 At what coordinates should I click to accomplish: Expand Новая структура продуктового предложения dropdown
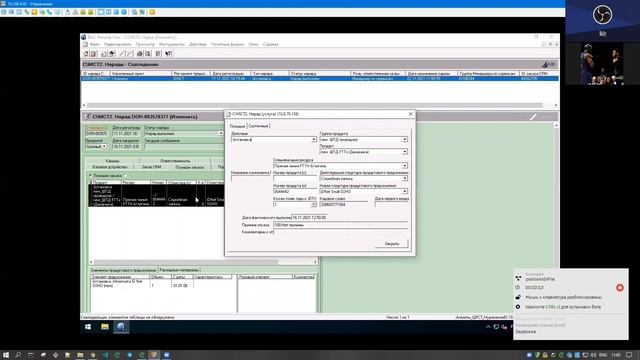click(404, 191)
